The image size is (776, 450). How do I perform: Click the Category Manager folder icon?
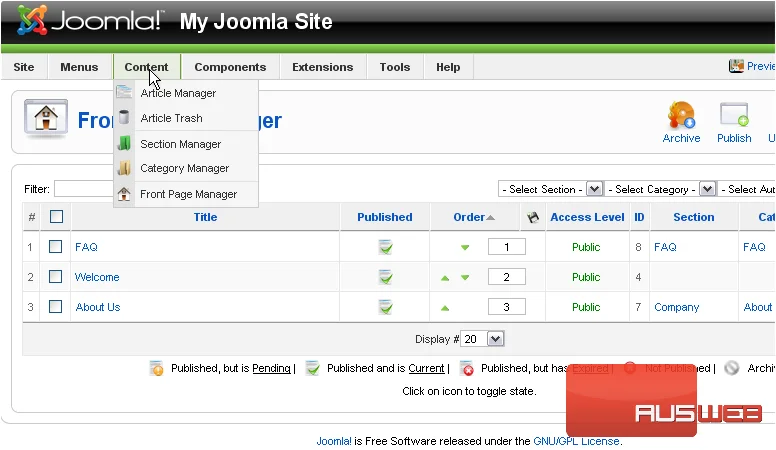pos(124,168)
